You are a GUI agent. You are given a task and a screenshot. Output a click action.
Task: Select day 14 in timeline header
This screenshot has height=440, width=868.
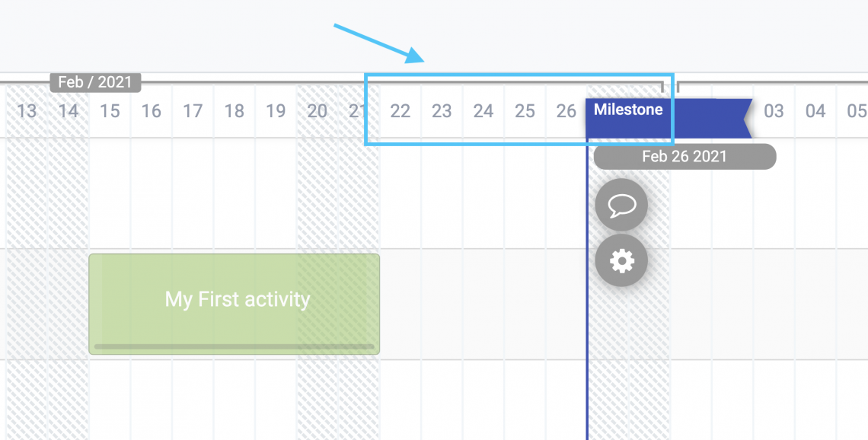(x=68, y=111)
